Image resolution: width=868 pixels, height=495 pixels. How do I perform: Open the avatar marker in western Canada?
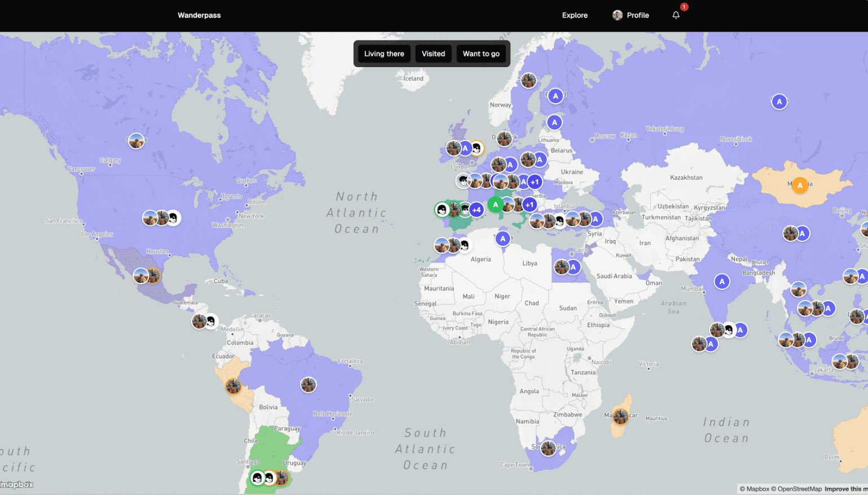136,141
